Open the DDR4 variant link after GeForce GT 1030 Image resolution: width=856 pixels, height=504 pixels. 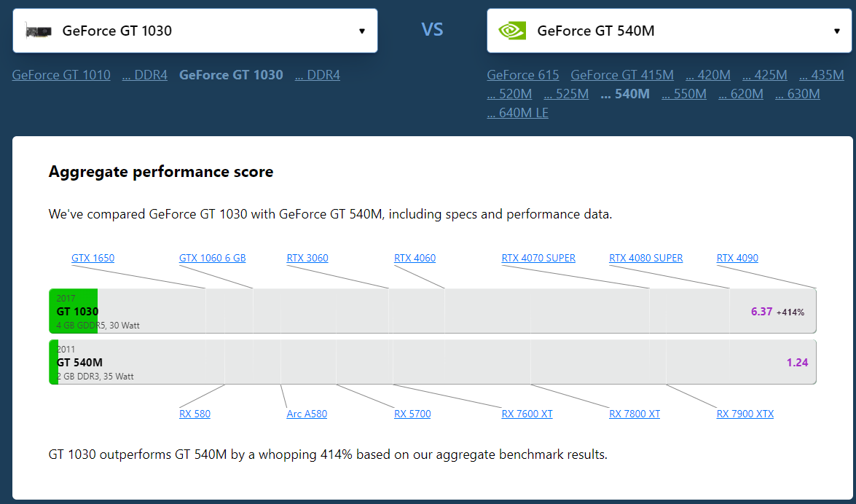tap(317, 75)
